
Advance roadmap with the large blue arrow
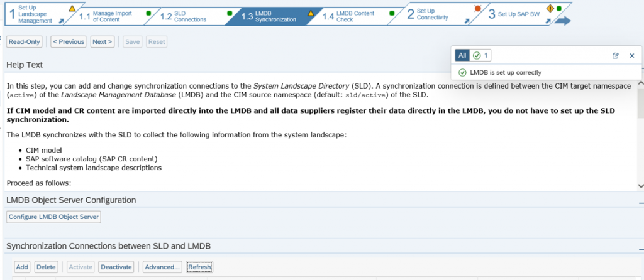[x=563, y=21]
